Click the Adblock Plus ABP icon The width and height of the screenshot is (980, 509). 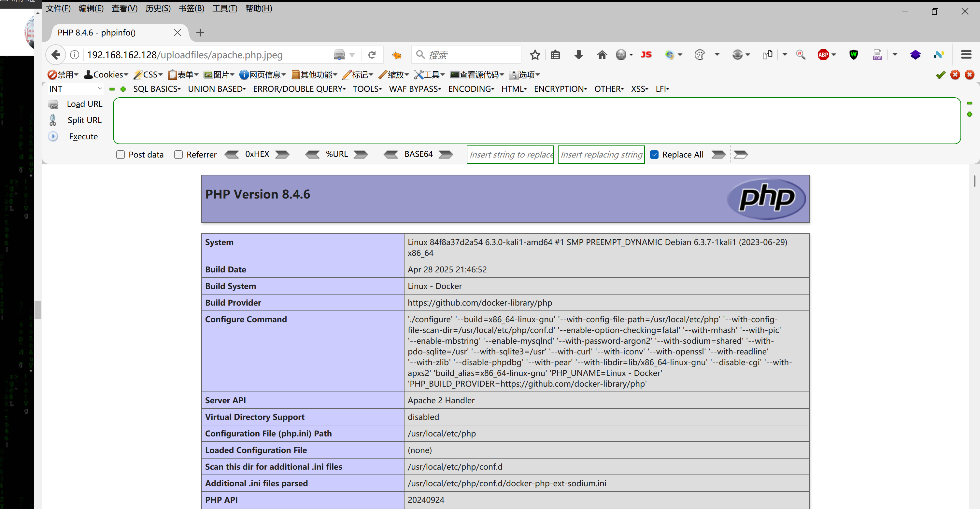823,55
